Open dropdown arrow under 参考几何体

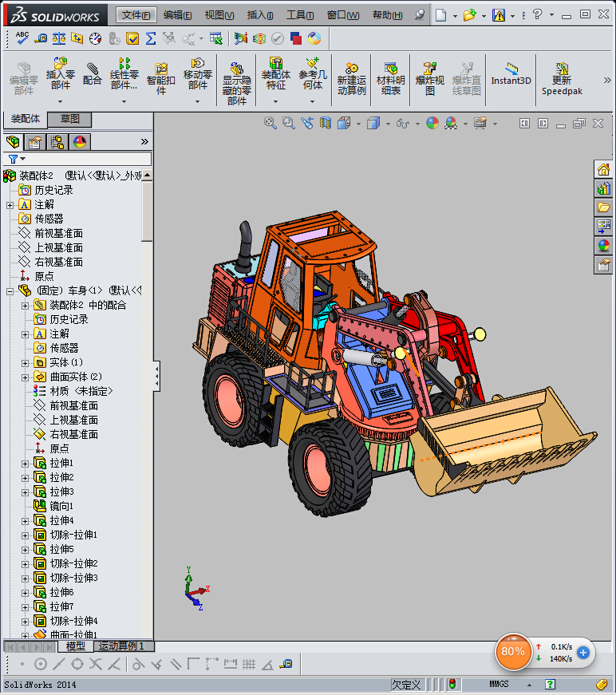coord(313,101)
